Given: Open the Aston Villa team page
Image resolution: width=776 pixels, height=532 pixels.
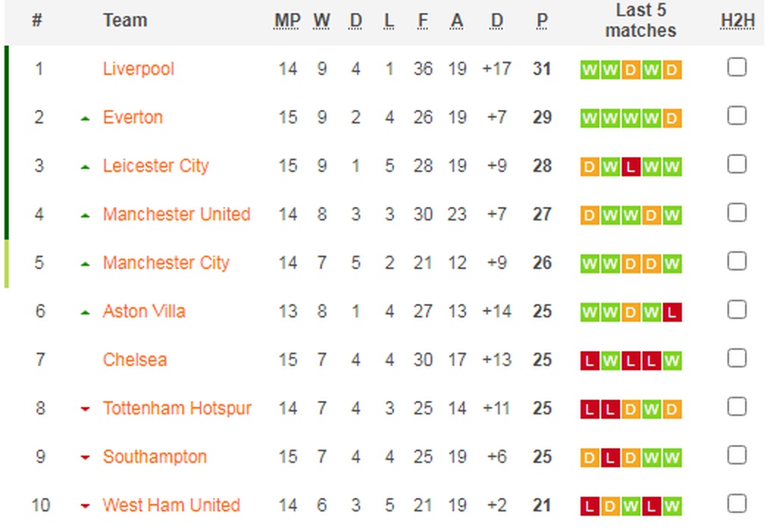Looking at the screenshot, I should (x=144, y=311).
